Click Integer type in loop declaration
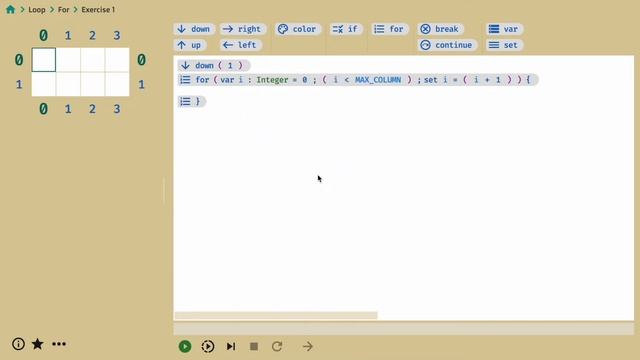 272,80
